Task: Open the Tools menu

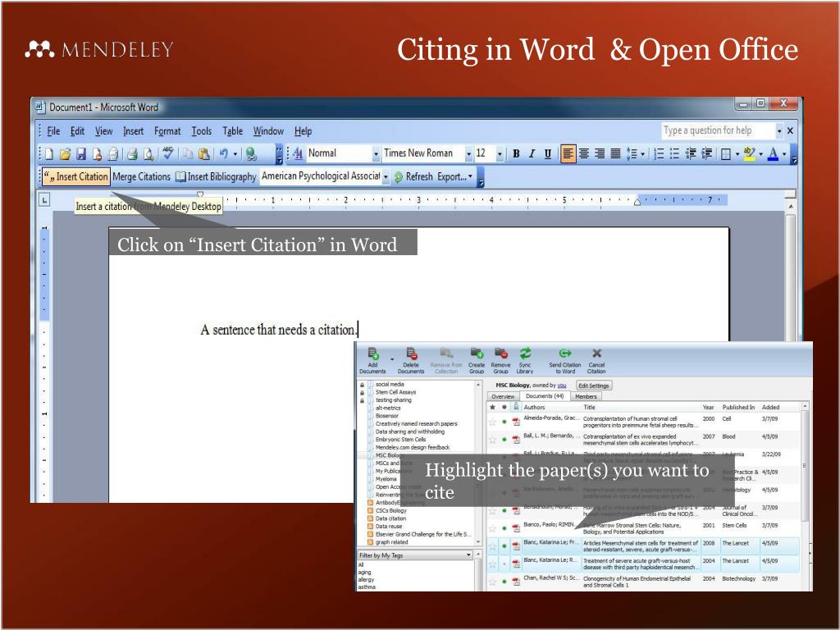Action: [x=202, y=131]
